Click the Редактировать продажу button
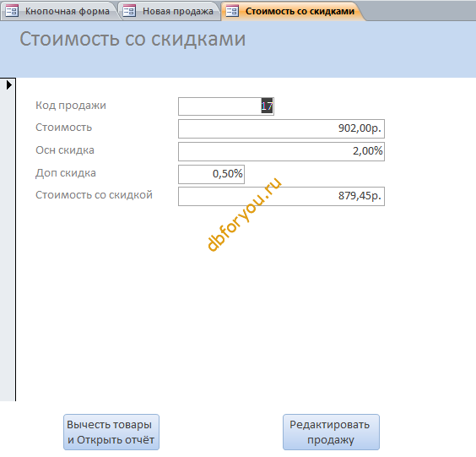The width and height of the screenshot is (476, 457). tap(331, 432)
